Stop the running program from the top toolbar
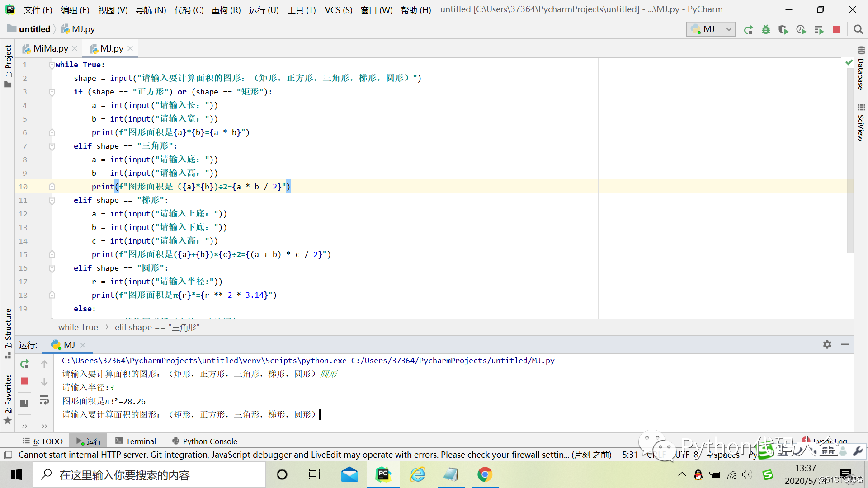This screenshot has height=488, width=868. click(836, 29)
